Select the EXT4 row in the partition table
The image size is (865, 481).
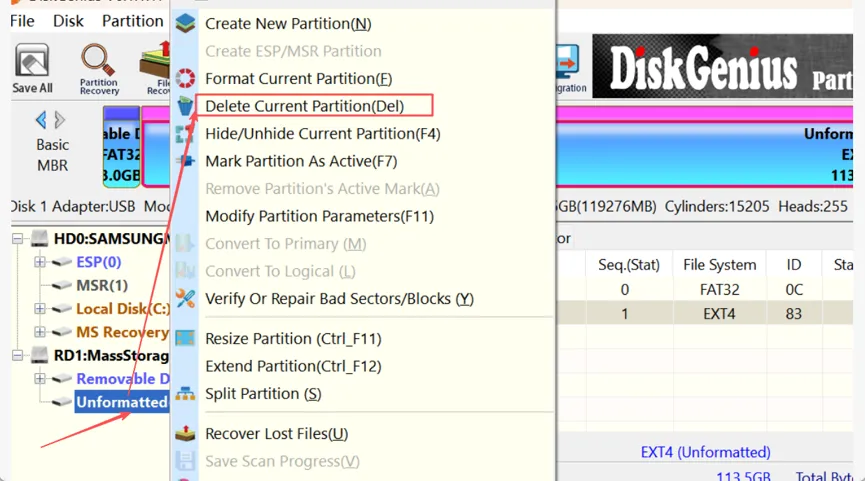(x=705, y=313)
